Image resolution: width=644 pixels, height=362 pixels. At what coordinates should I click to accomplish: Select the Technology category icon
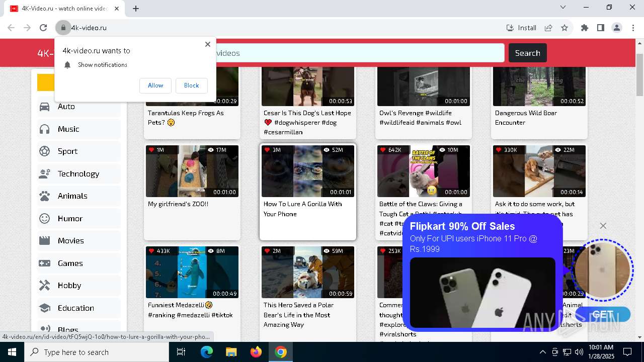click(x=45, y=174)
